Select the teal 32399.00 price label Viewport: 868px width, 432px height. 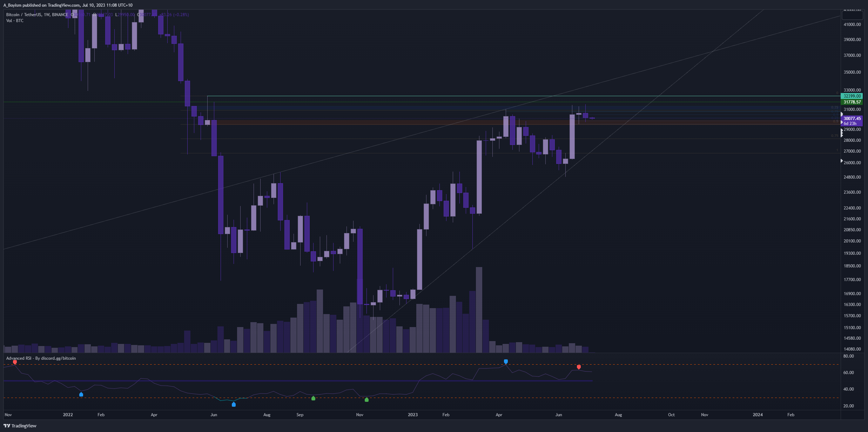(852, 96)
